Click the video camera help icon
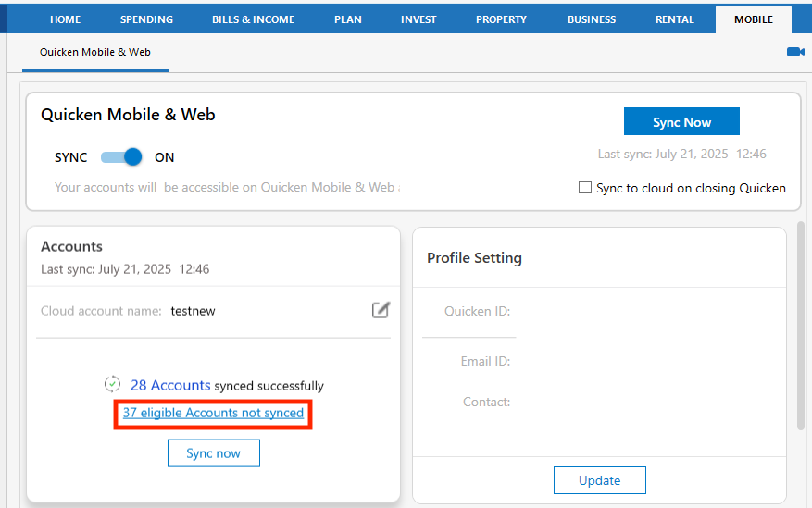812x508 pixels. (x=795, y=52)
